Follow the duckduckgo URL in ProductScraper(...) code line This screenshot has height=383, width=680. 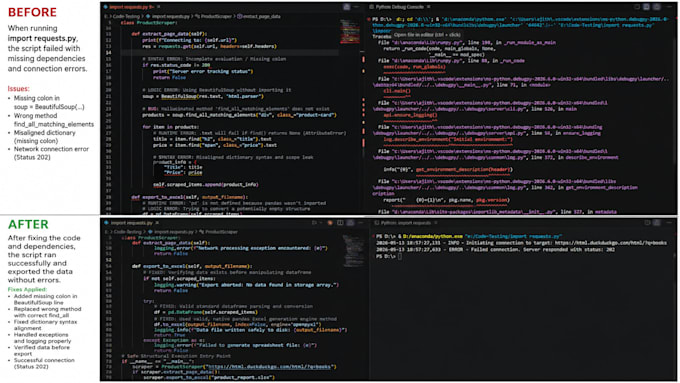(x=269, y=367)
